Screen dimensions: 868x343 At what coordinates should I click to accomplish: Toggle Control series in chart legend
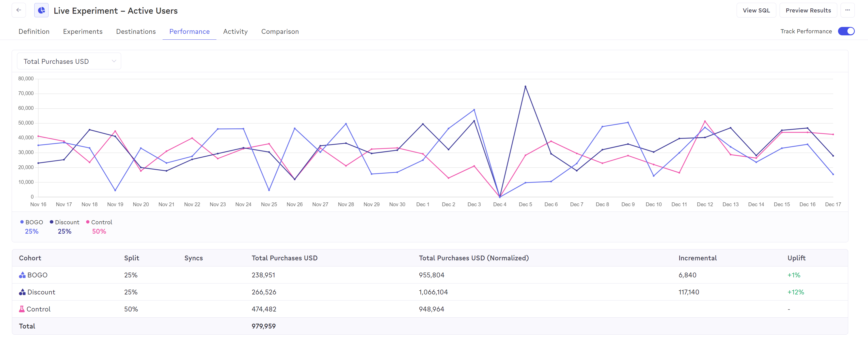click(101, 222)
